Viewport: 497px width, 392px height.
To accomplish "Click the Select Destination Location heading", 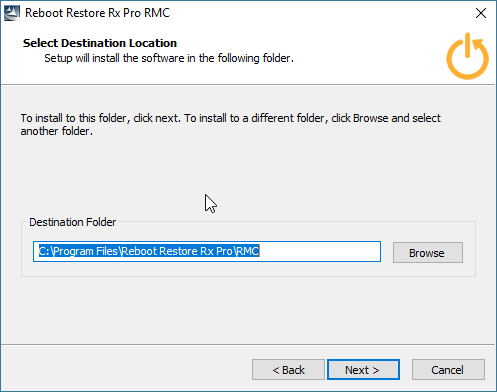I will [x=100, y=43].
